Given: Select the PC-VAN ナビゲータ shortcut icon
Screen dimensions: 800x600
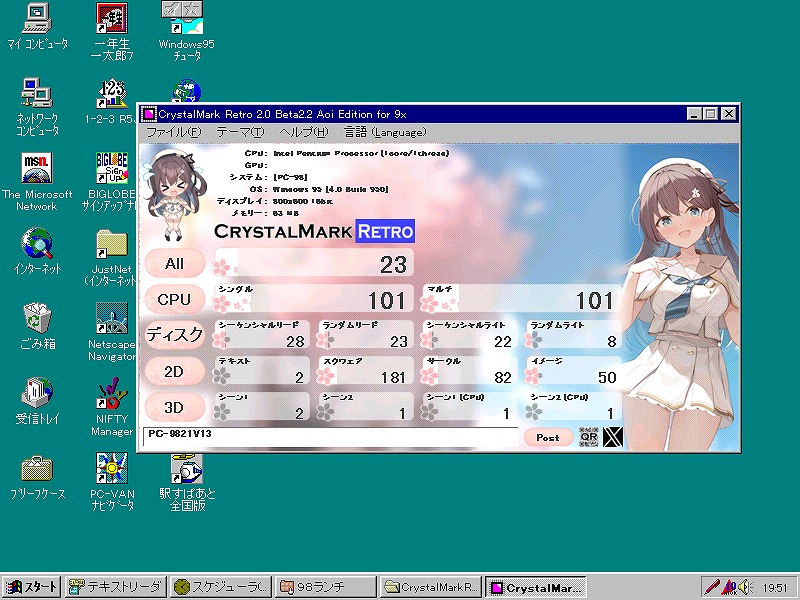Looking at the screenshot, I should click(112, 482).
